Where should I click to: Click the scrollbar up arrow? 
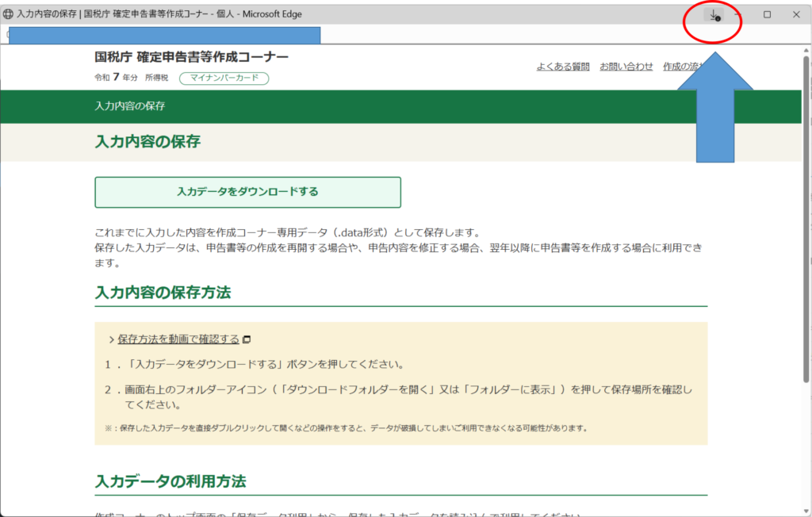806,51
